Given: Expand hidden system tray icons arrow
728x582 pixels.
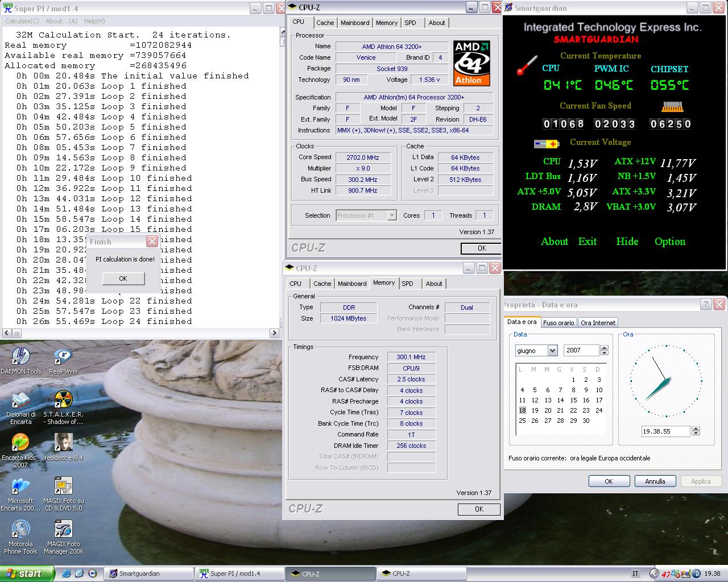Looking at the screenshot, I should (655, 574).
